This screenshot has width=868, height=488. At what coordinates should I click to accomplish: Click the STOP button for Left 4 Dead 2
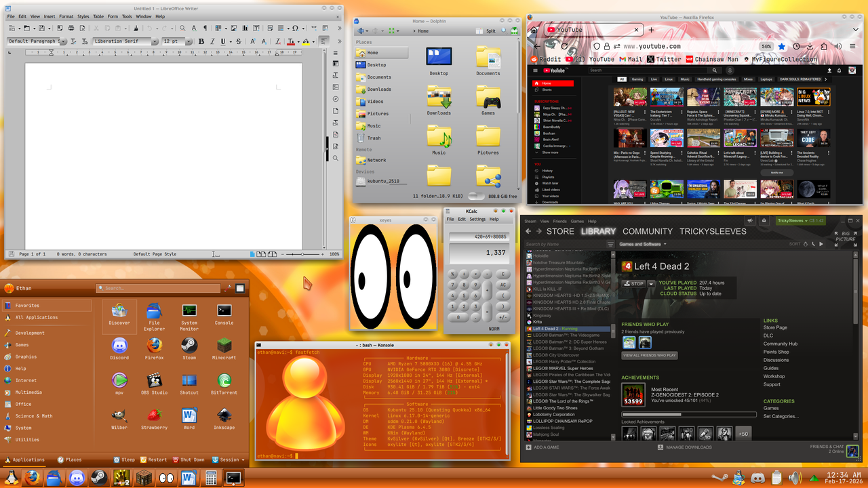(x=633, y=284)
